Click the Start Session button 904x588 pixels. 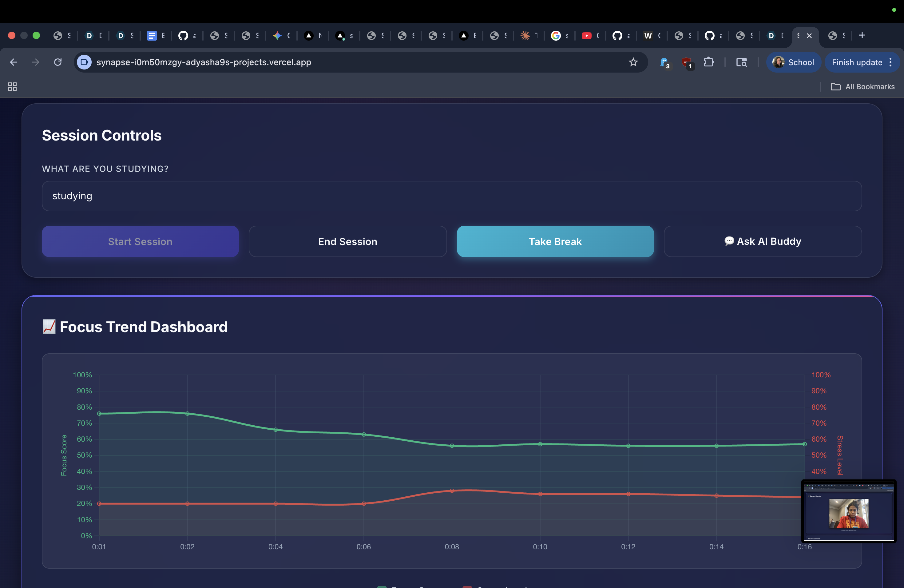(140, 241)
